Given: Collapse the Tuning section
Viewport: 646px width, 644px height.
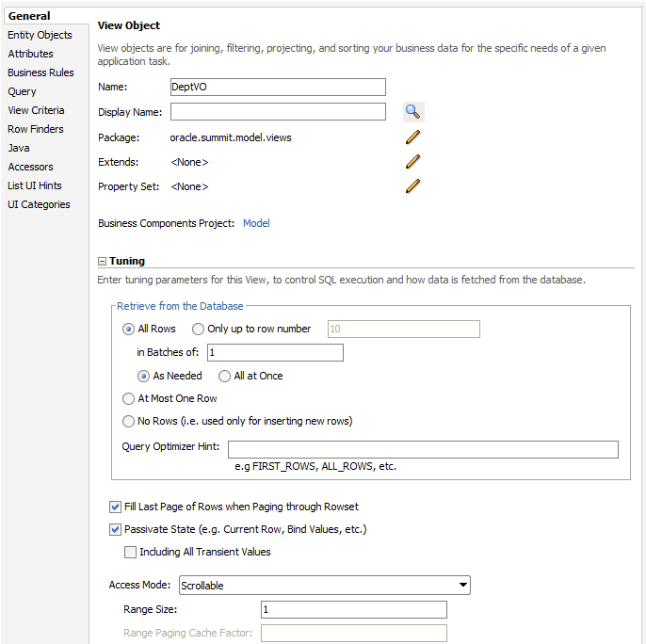Looking at the screenshot, I should [102, 261].
